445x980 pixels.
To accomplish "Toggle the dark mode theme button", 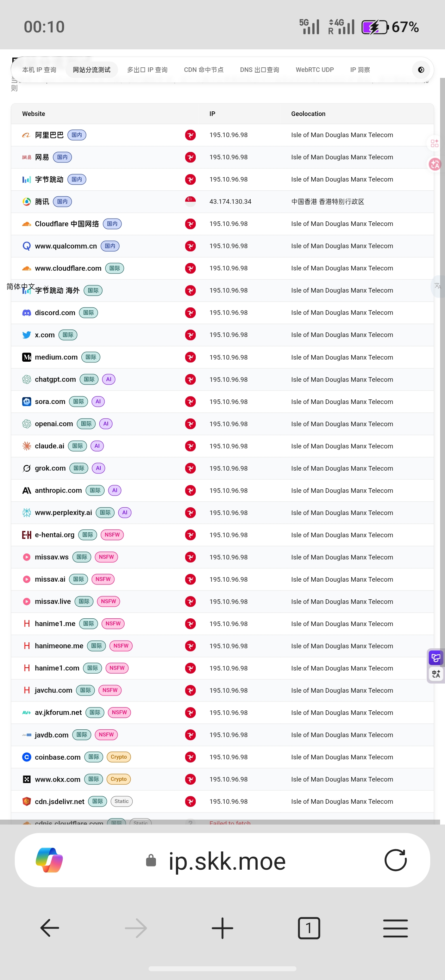I will pyautogui.click(x=421, y=69).
